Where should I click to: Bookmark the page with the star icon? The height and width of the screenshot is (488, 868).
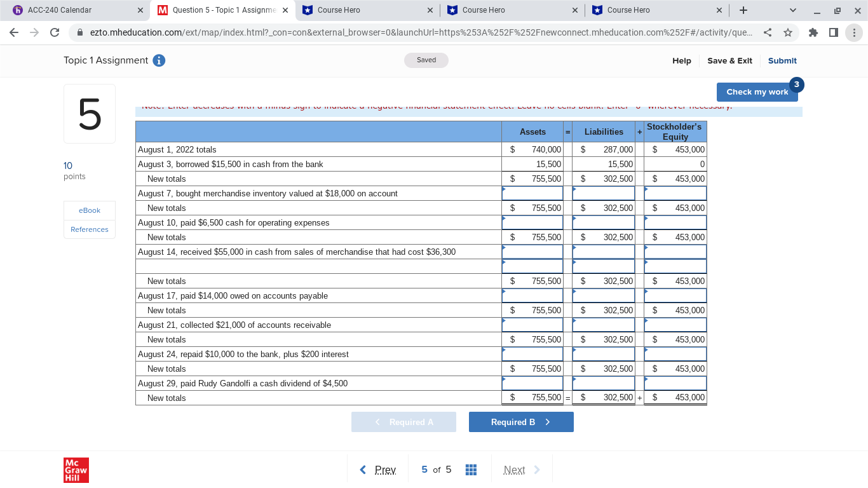tap(787, 32)
